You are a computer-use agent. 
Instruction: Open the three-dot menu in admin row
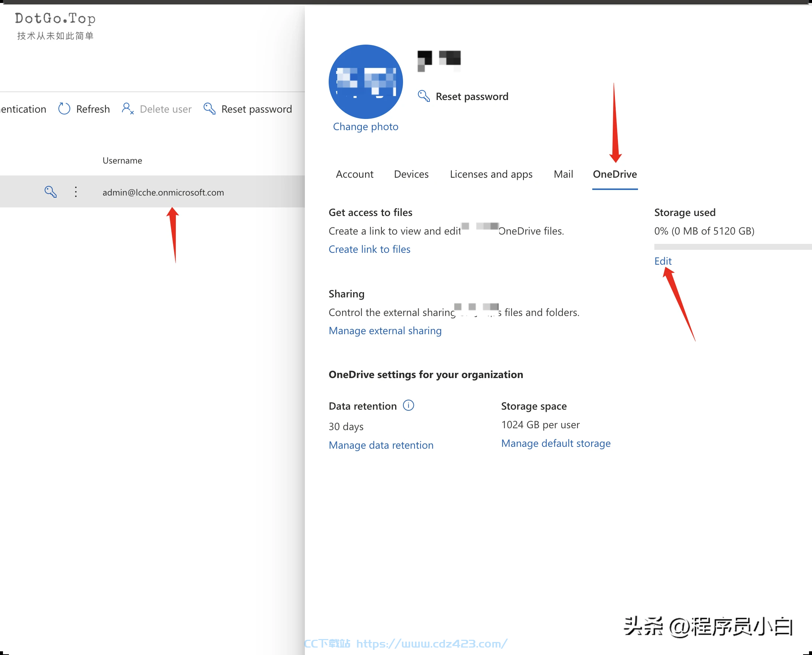76,192
